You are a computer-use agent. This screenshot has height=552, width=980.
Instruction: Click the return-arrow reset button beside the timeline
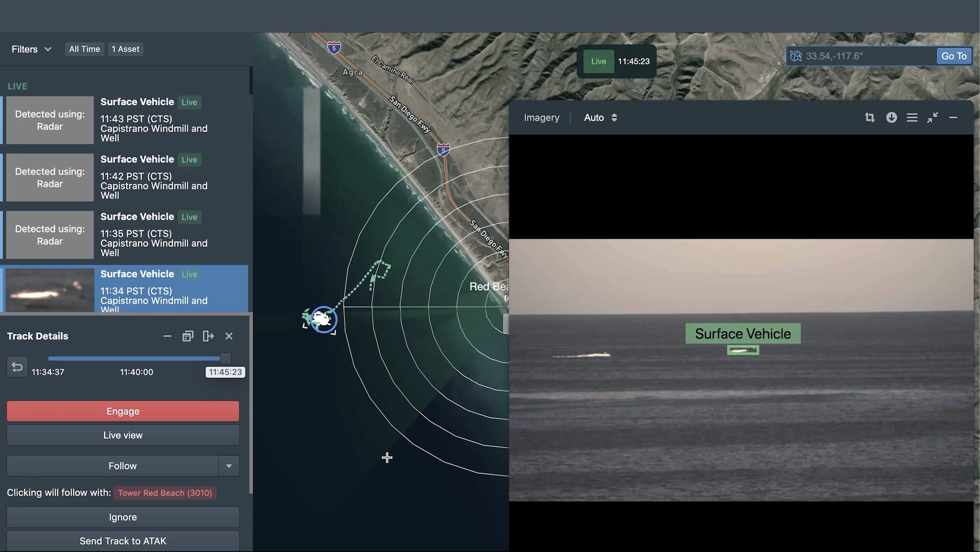point(17,367)
